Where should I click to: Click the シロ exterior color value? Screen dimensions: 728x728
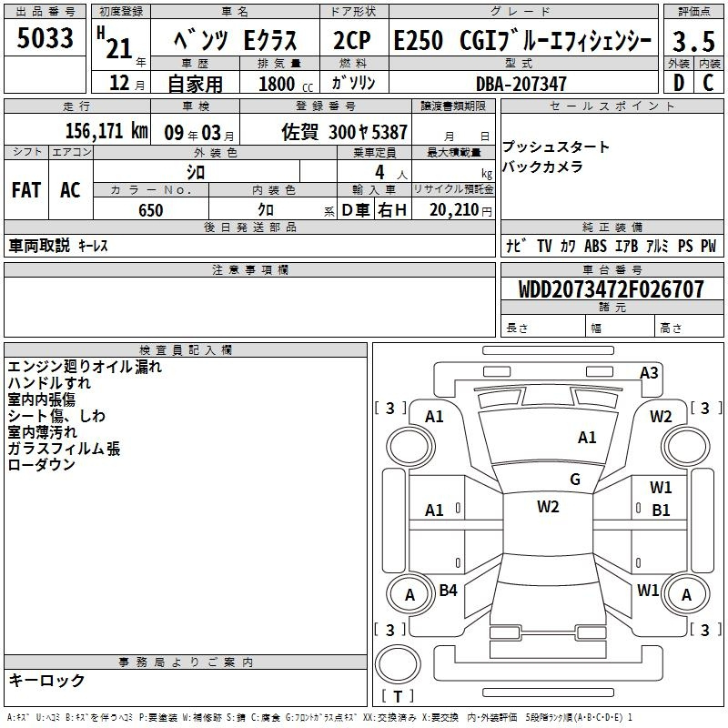click(x=196, y=173)
